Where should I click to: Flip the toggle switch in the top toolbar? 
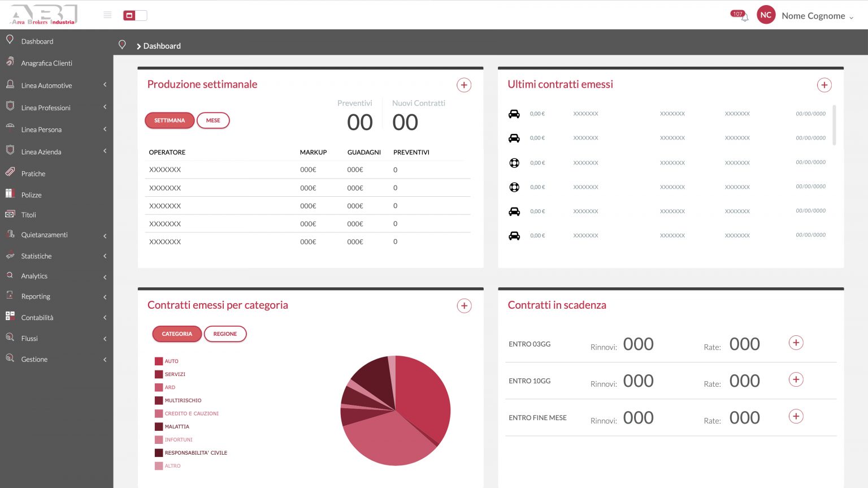pyautogui.click(x=134, y=16)
